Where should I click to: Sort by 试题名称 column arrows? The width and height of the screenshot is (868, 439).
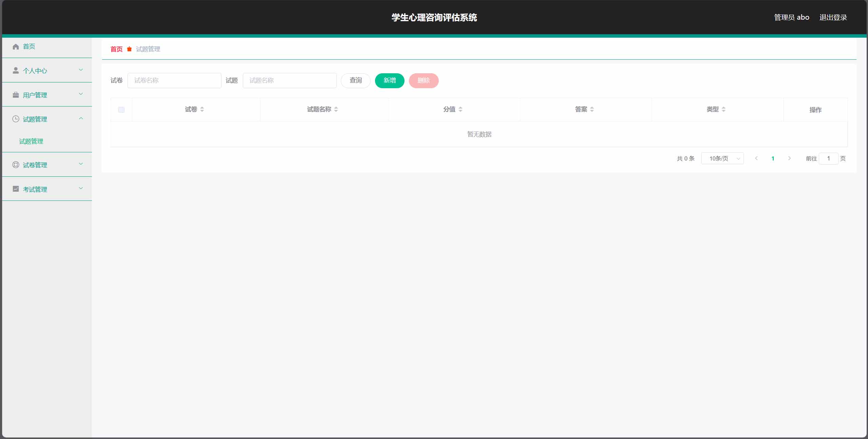336,109
